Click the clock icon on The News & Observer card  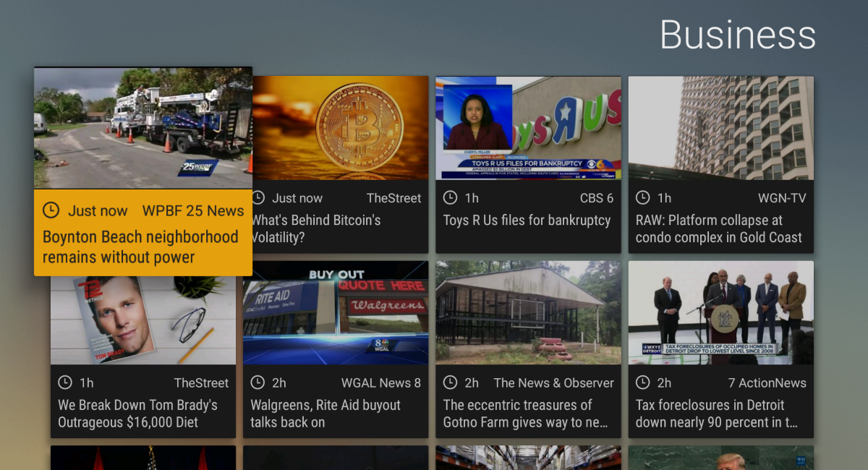click(450, 383)
